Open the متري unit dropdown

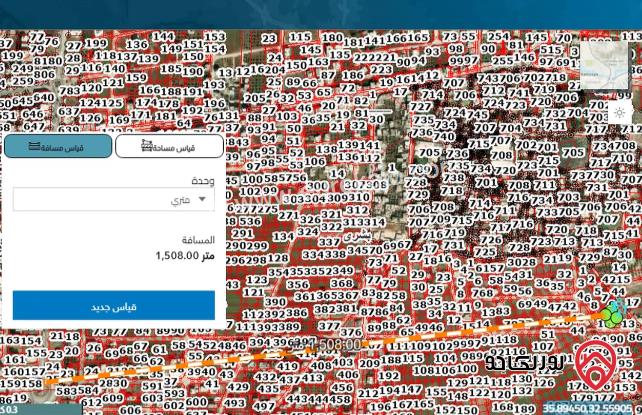[x=113, y=199]
